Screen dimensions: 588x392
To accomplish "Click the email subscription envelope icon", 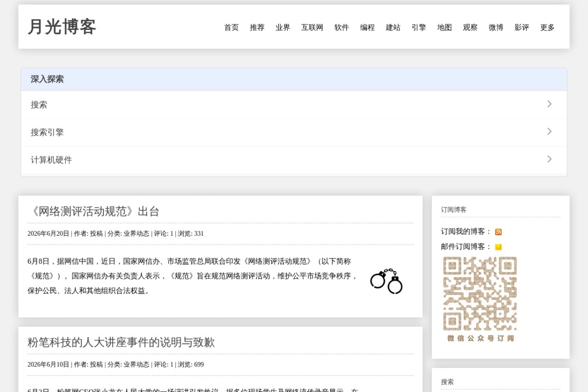I will click(x=498, y=247).
